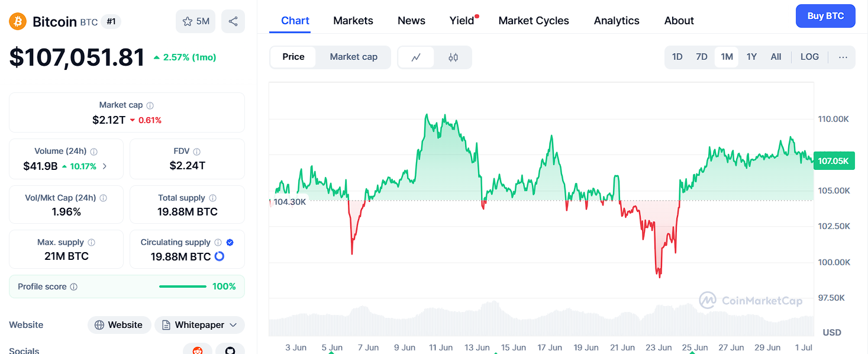The width and height of the screenshot is (868, 354).
Task: Open the Market Cycles tab
Action: coord(534,21)
